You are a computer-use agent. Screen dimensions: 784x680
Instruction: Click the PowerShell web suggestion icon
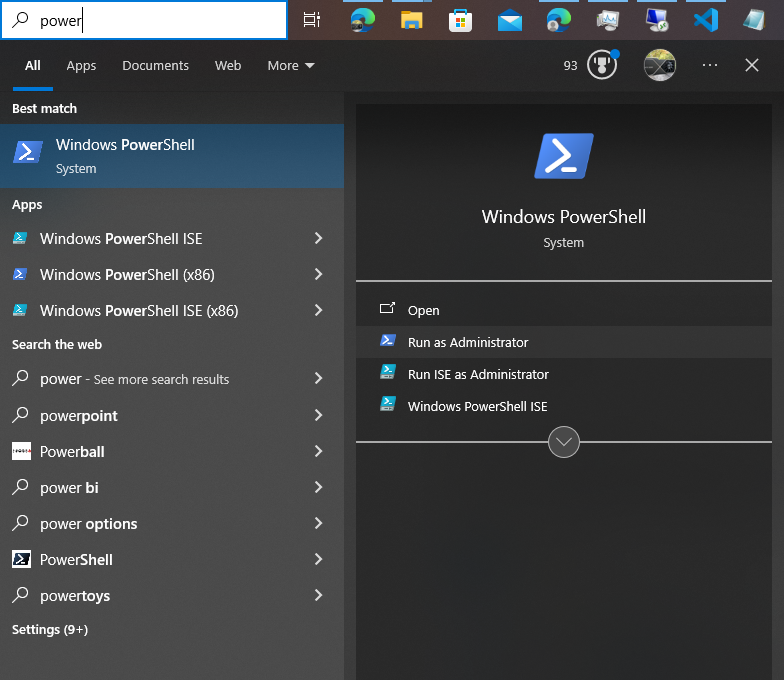click(x=22, y=559)
